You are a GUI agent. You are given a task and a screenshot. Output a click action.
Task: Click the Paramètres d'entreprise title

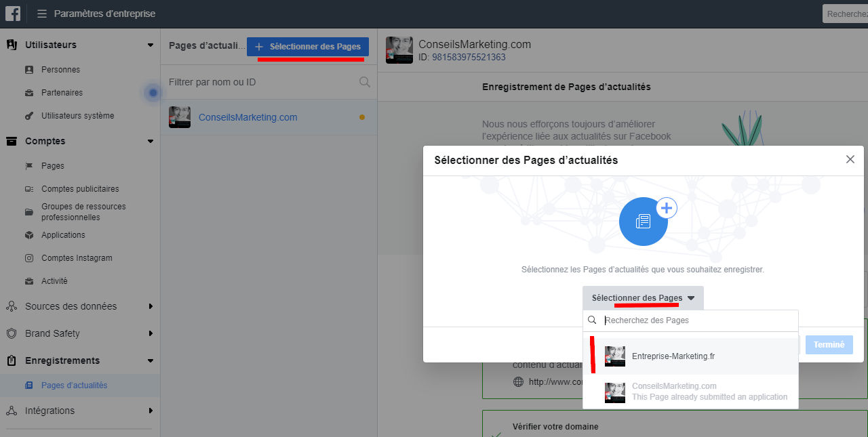coord(104,14)
